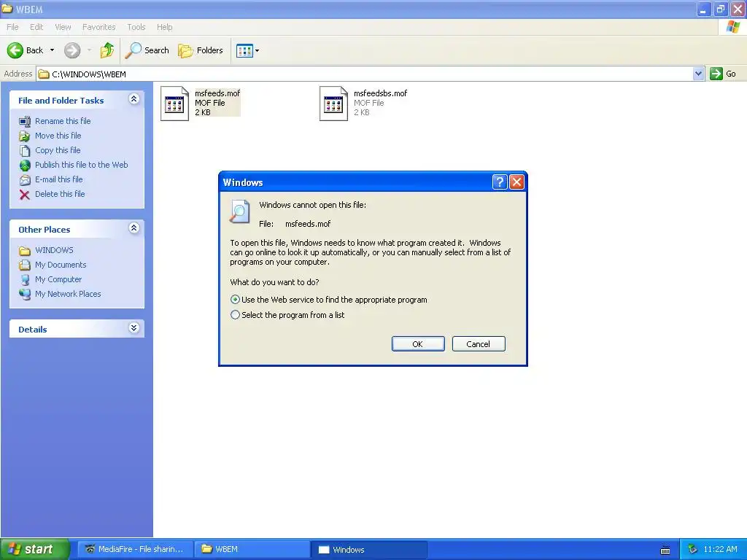
Task: Collapse File and Folder Tasks panel
Action: tap(134, 99)
